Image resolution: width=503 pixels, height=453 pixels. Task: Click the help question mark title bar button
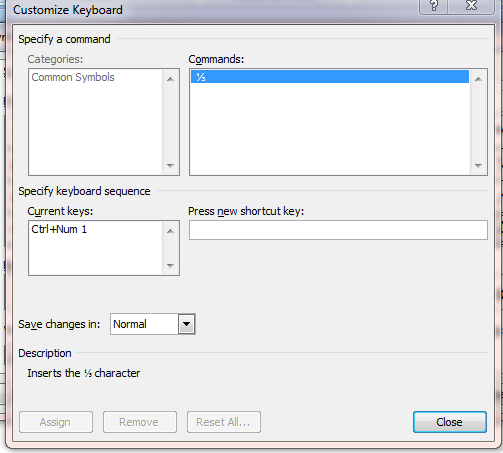pyautogui.click(x=433, y=6)
